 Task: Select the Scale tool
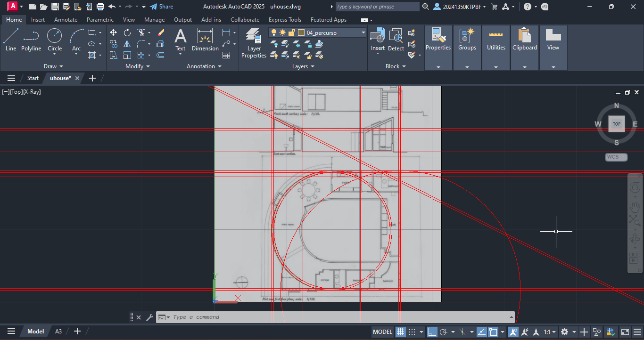(127, 55)
